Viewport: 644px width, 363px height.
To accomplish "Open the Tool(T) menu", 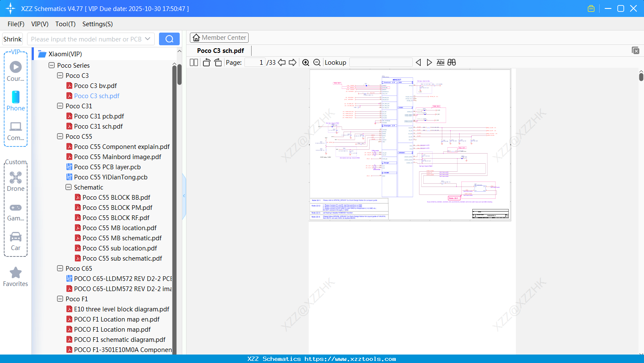I will click(66, 24).
